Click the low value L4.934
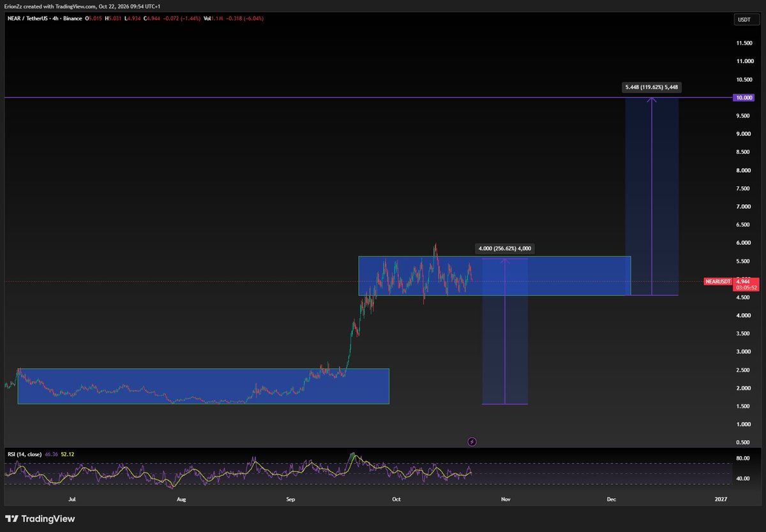The height and width of the screenshot is (532, 766). 133,18
